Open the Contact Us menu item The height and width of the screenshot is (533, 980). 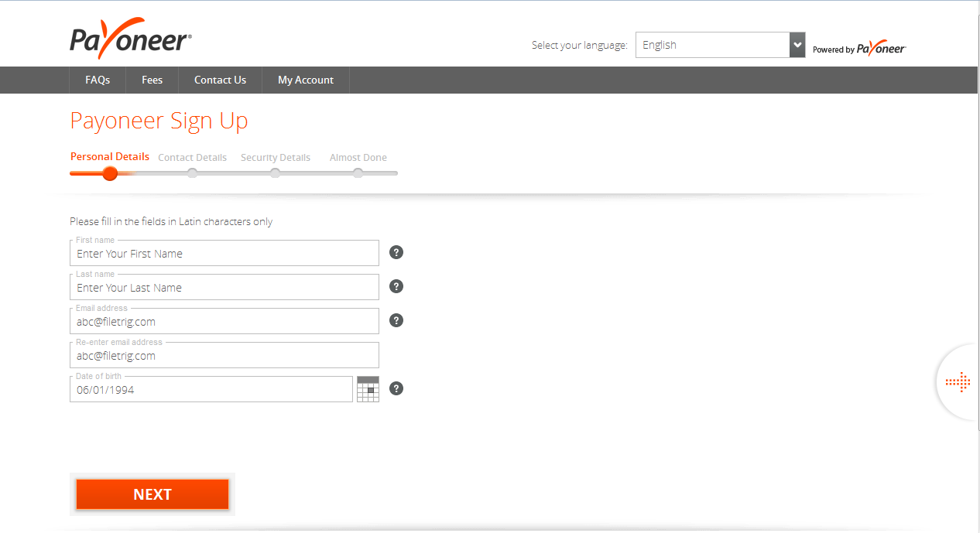click(221, 80)
